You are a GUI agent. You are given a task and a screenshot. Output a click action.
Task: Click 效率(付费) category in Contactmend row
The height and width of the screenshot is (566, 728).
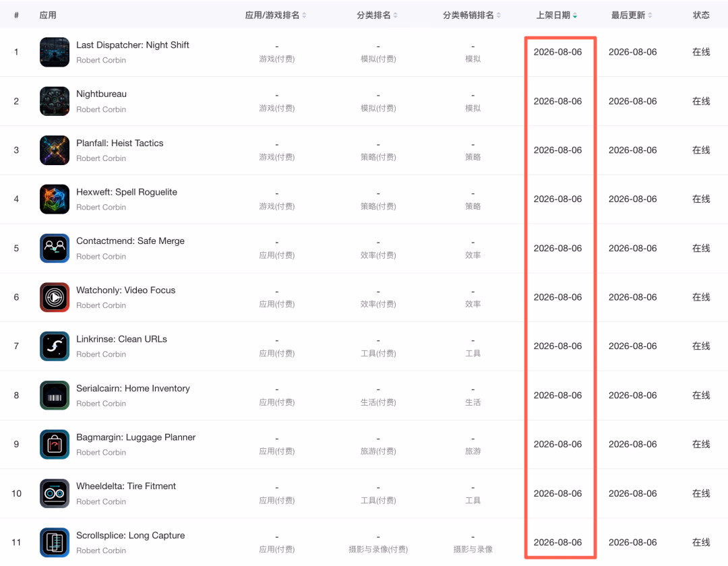point(378,255)
